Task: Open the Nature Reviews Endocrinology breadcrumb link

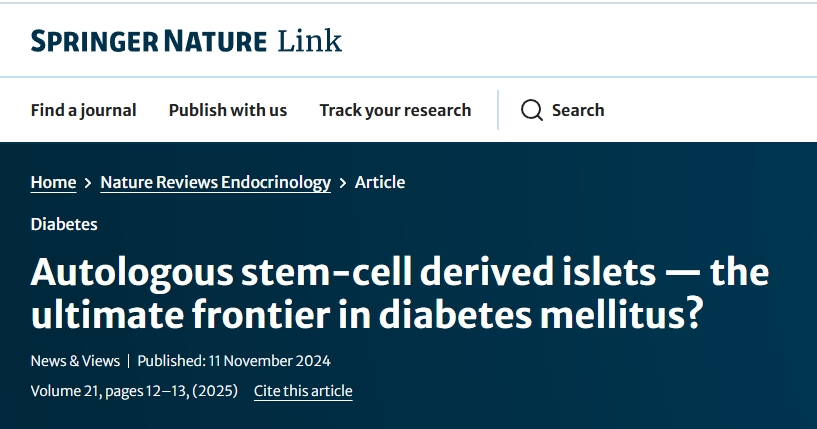Action: (x=215, y=182)
